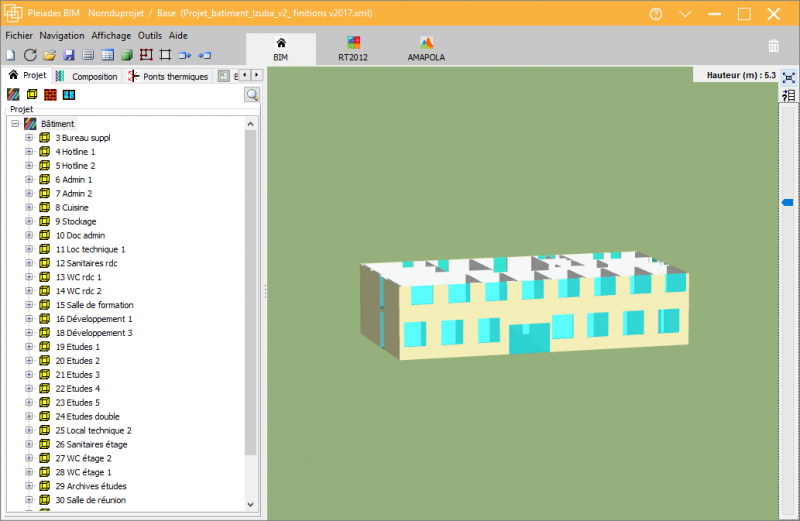Click the trash bin icon
Image resolution: width=800 pixels, height=521 pixels.
pyautogui.click(x=773, y=46)
